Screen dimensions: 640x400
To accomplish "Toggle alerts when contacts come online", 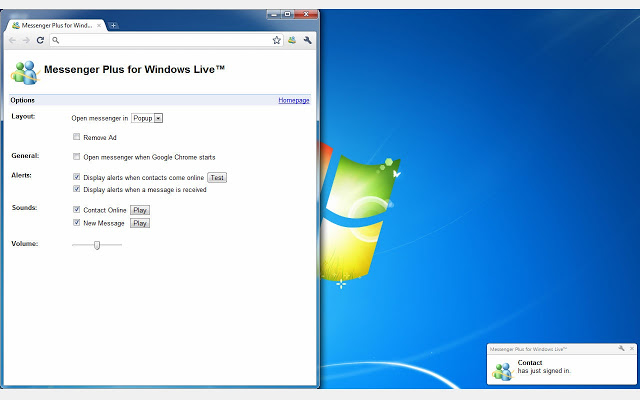I will click(76, 177).
